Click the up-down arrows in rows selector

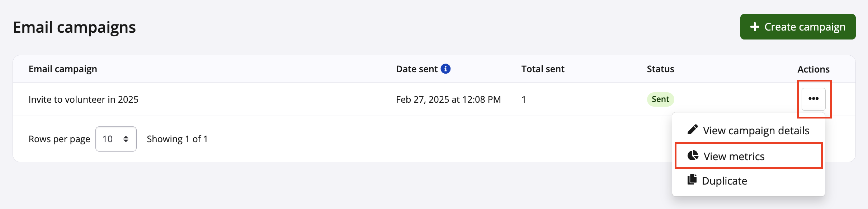pyautogui.click(x=126, y=139)
